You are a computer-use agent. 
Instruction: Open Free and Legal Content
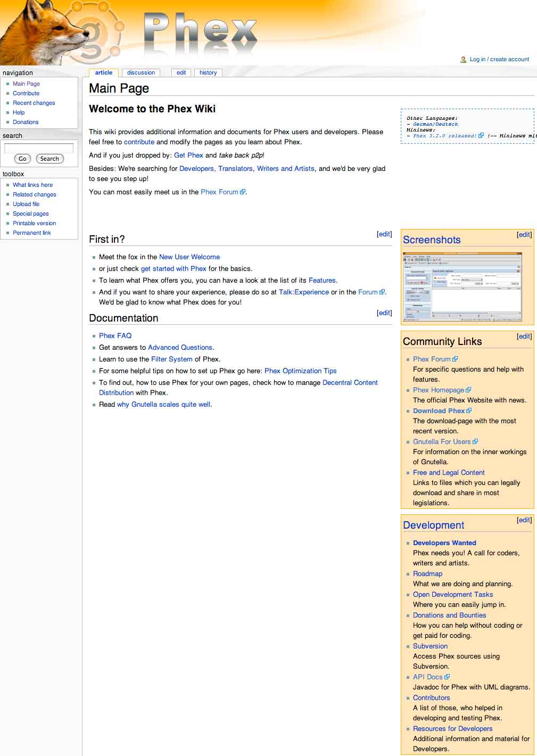click(449, 473)
